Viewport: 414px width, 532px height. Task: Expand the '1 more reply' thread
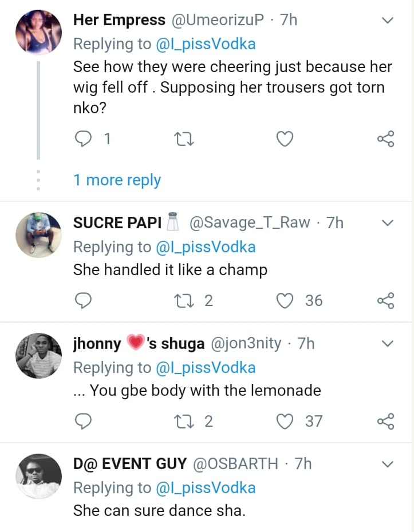(x=117, y=180)
